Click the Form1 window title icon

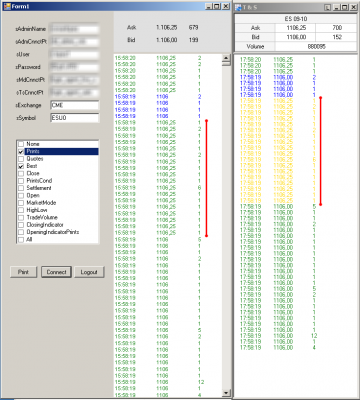pyautogui.click(x=7, y=6)
